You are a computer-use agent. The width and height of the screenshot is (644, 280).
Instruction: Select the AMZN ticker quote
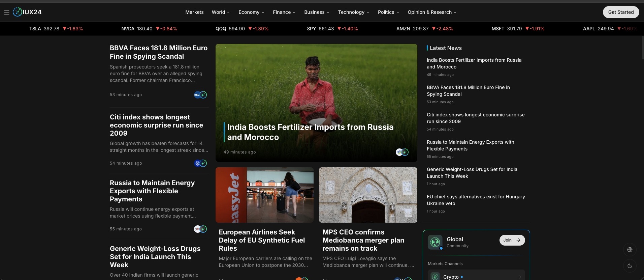[425, 29]
